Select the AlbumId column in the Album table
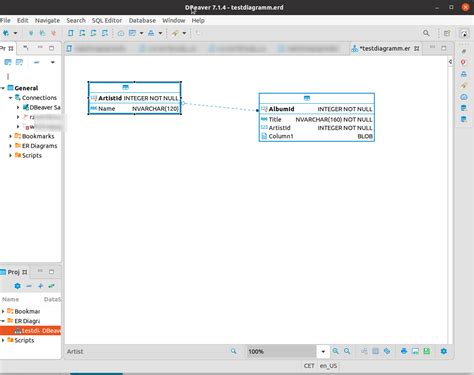 (317, 109)
